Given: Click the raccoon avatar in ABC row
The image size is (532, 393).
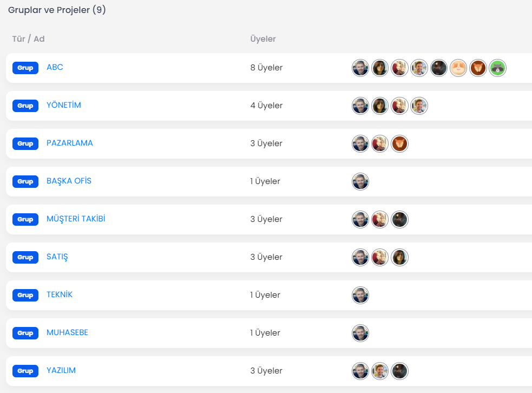Looking at the screenshot, I should click(x=497, y=68).
